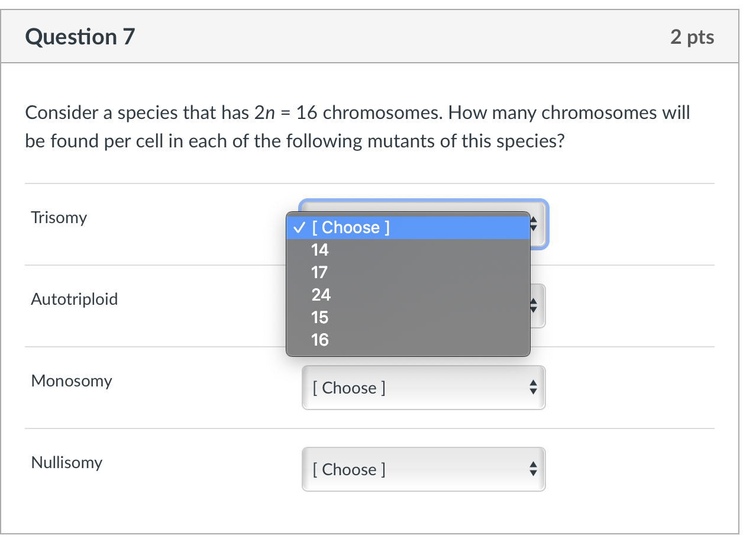Click the checkmark next to [ Choose ]
This screenshot has height=548, width=756.
299,227
